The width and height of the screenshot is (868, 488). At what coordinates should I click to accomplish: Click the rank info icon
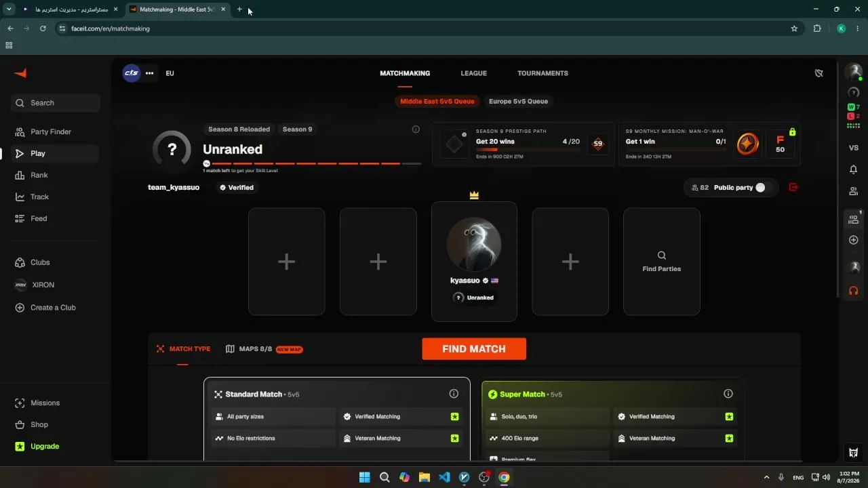[416, 129]
